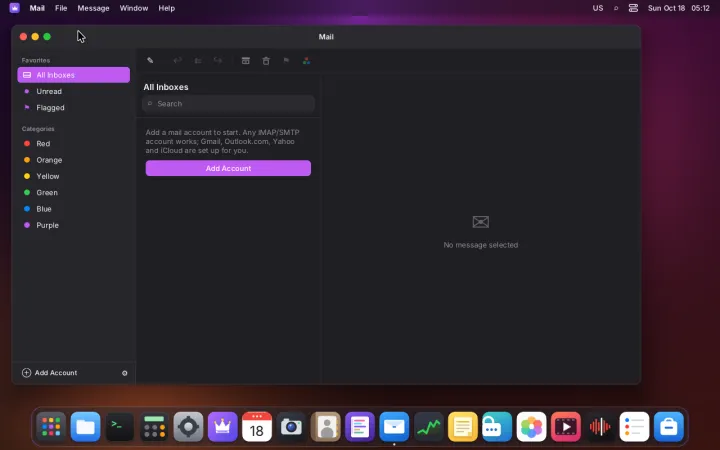Open the Window menu

coord(134,8)
